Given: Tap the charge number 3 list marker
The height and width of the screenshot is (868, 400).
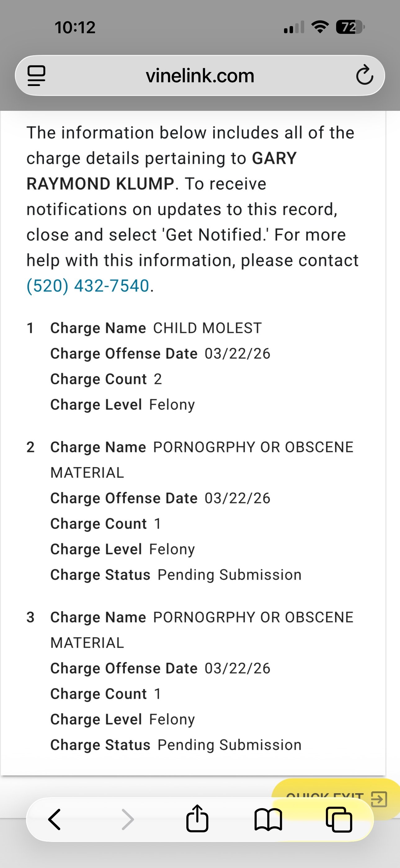Looking at the screenshot, I should coord(30,617).
